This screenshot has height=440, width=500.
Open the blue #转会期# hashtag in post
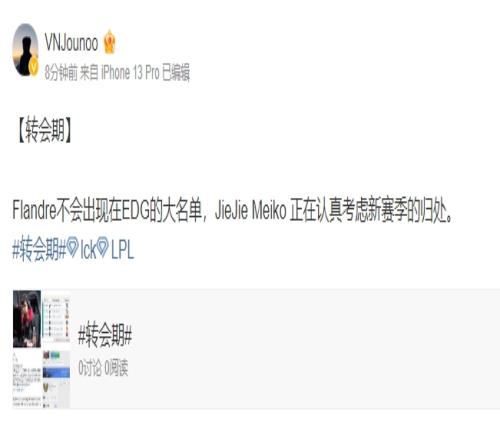pyautogui.click(x=39, y=249)
